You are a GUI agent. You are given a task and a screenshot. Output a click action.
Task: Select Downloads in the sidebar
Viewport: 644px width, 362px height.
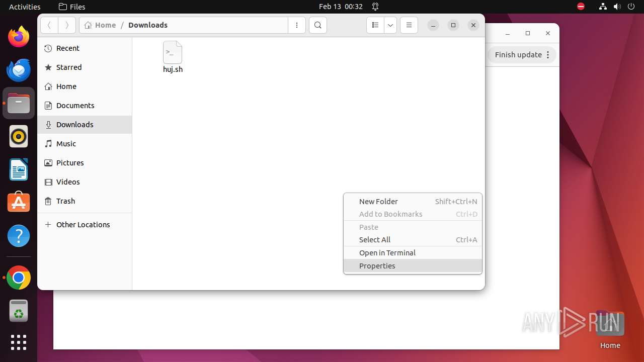(85, 125)
